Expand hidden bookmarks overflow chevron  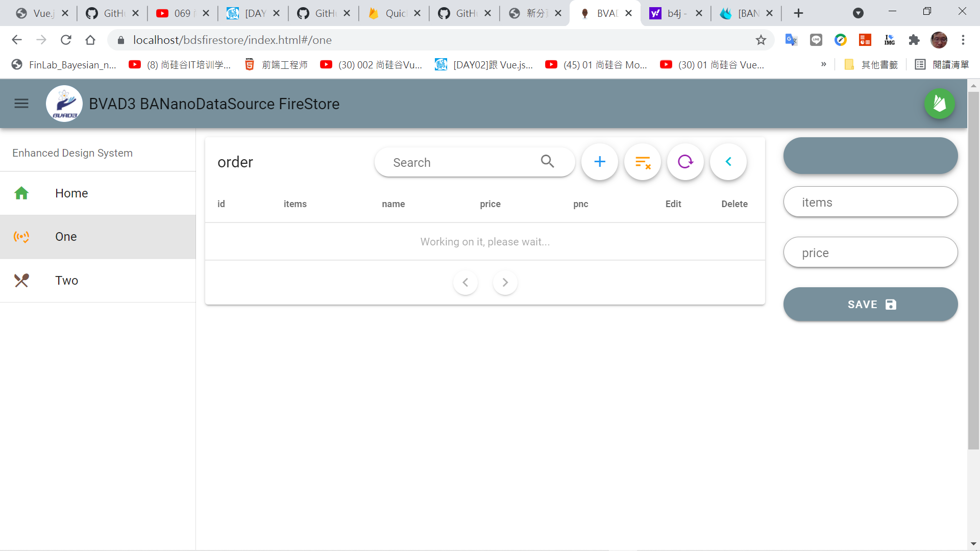tap(823, 64)
